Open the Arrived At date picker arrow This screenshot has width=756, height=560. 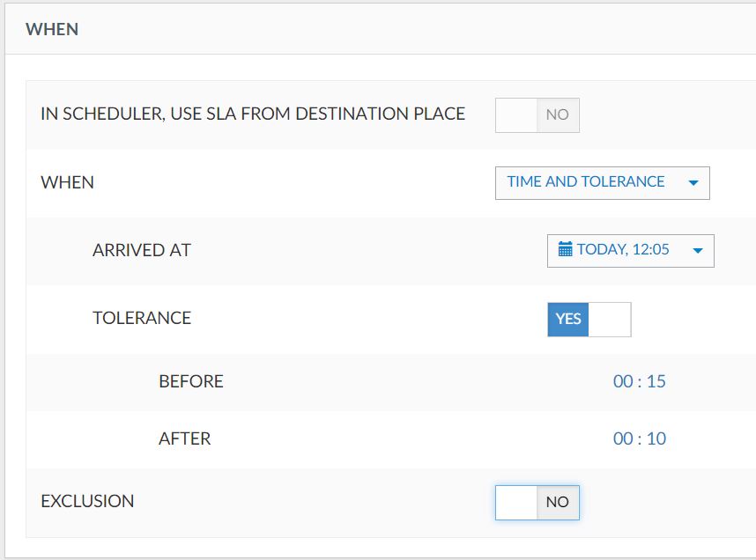(x=697, y=251)
